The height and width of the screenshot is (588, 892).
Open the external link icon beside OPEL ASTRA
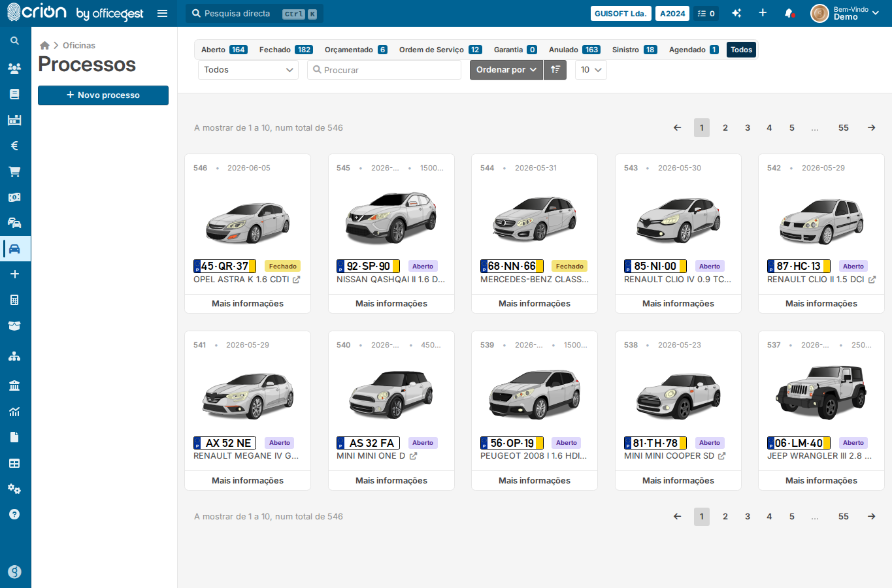tap(296, 280)
